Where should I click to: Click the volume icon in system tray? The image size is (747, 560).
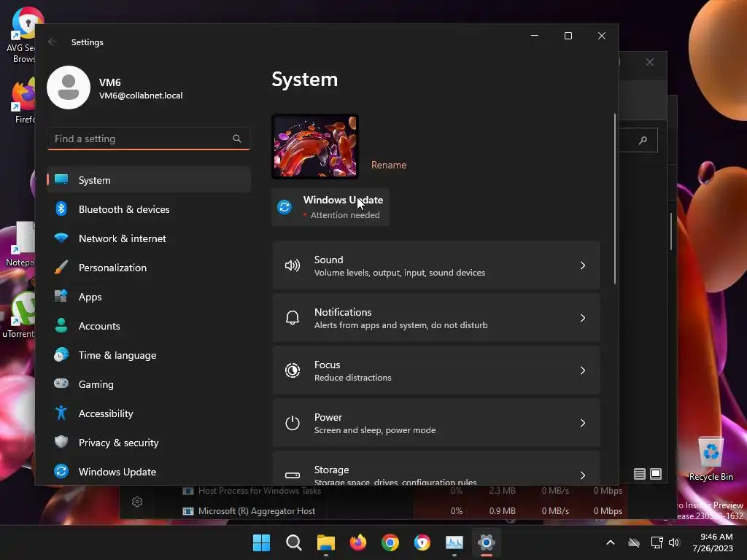[x=673, y=542]
